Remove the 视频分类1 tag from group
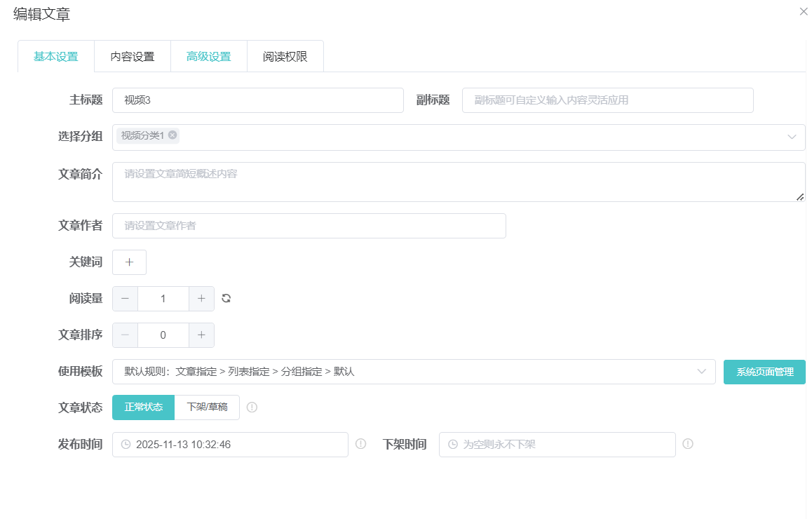 pyautogui.click(x=172, y=135)
